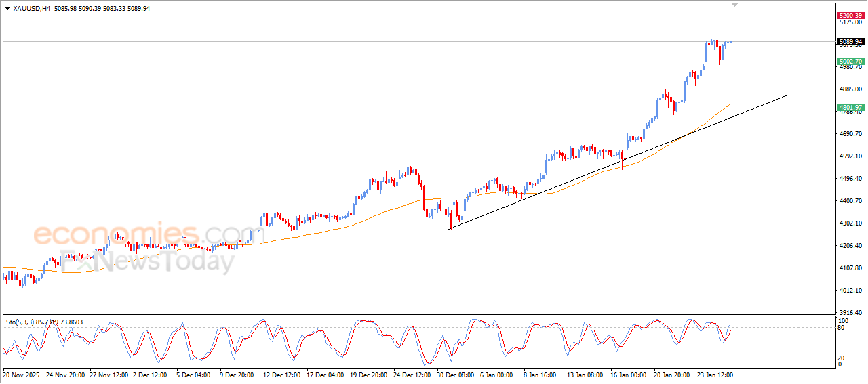Select the red 5200.39 resistance price label
The width and height of the screenshot is (868, 384).
pyautogui.click(x=850, y=15)
